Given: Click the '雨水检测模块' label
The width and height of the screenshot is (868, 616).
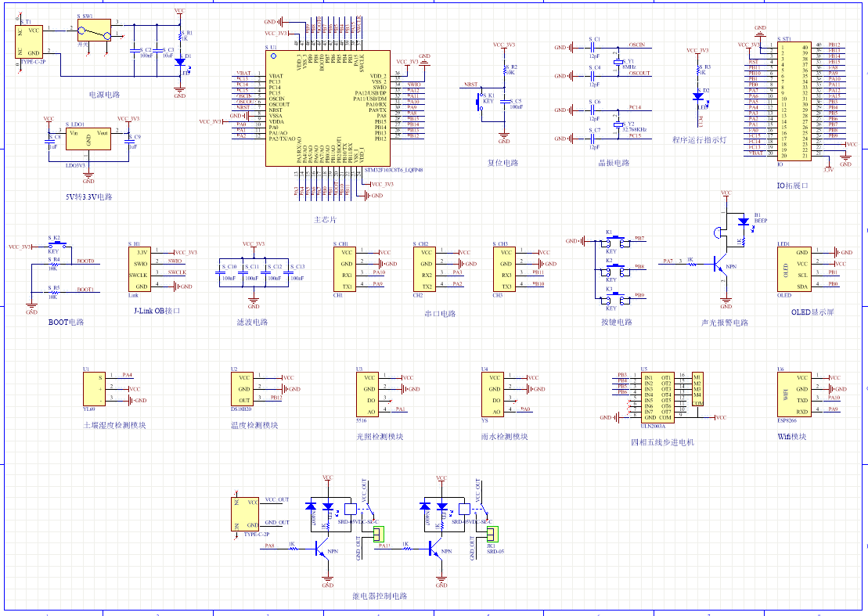Looking at the screenshot, I should coord(505,437).
